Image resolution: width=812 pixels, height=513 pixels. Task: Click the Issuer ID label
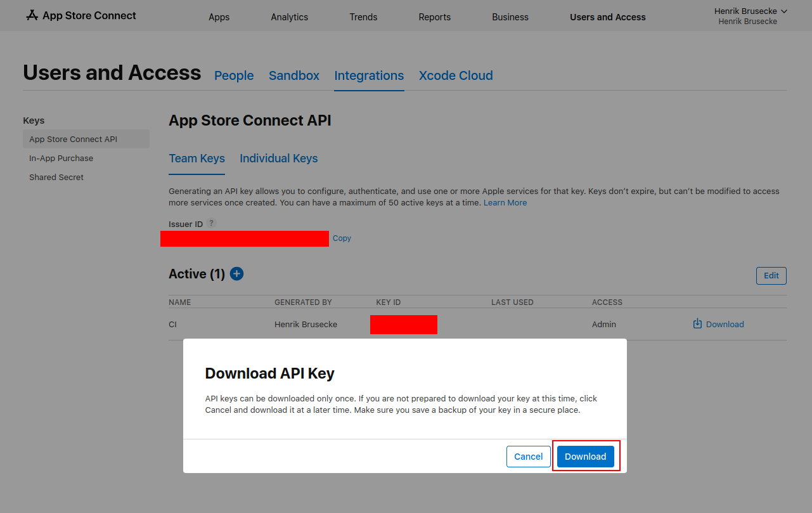[186, 224]
